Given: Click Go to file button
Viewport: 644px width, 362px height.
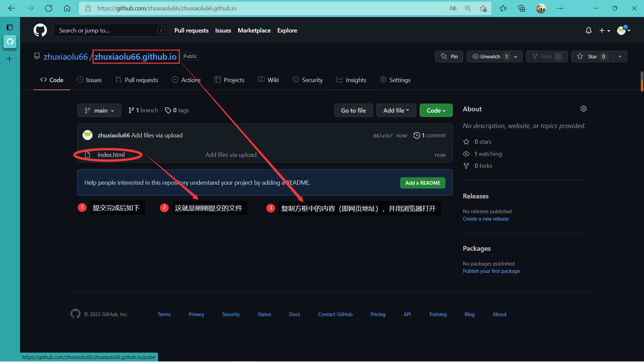Looking at the screenshot, I should tap(354, 110).
